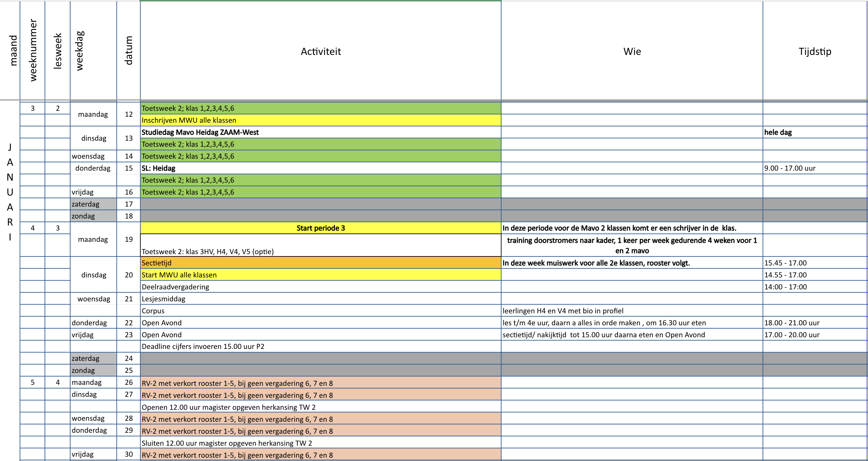868x461 pixels.
Task: Select the rotated weeknummer header cell
Action: point(33,51)
